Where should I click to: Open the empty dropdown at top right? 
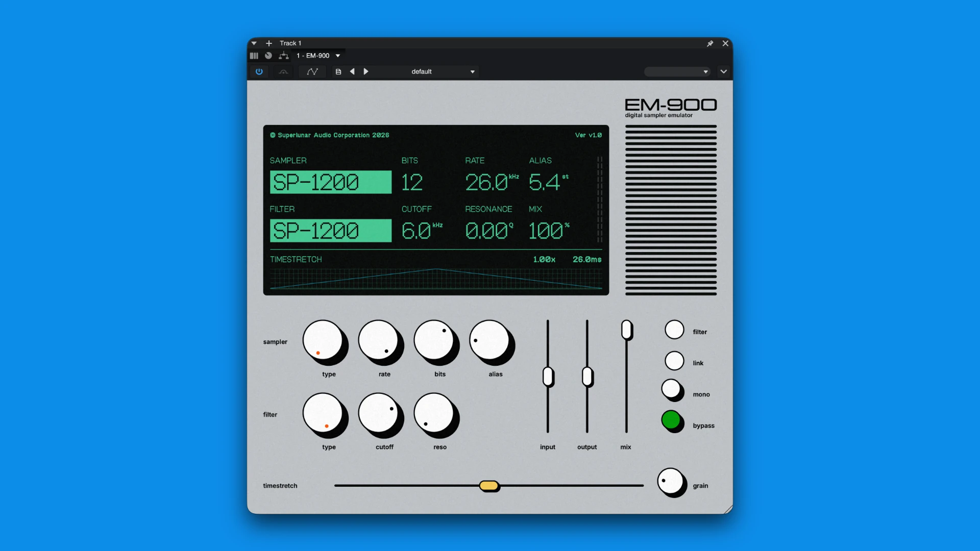coord(677,71)
